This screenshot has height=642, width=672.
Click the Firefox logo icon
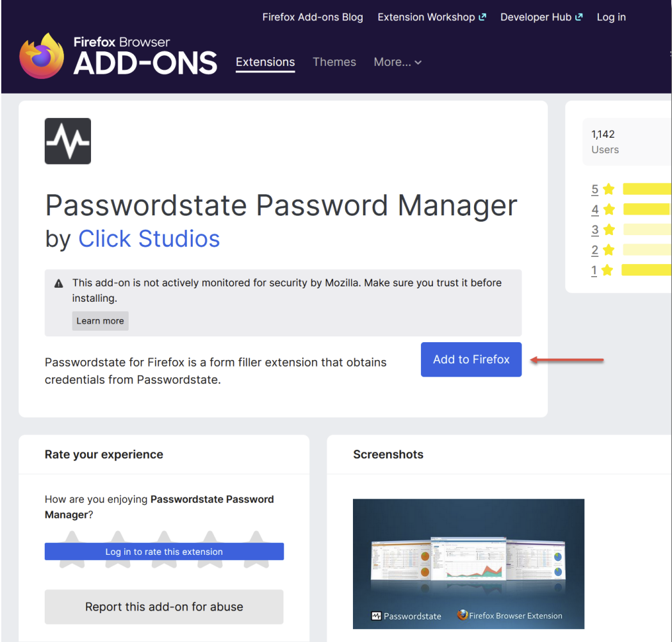point(42,56)
